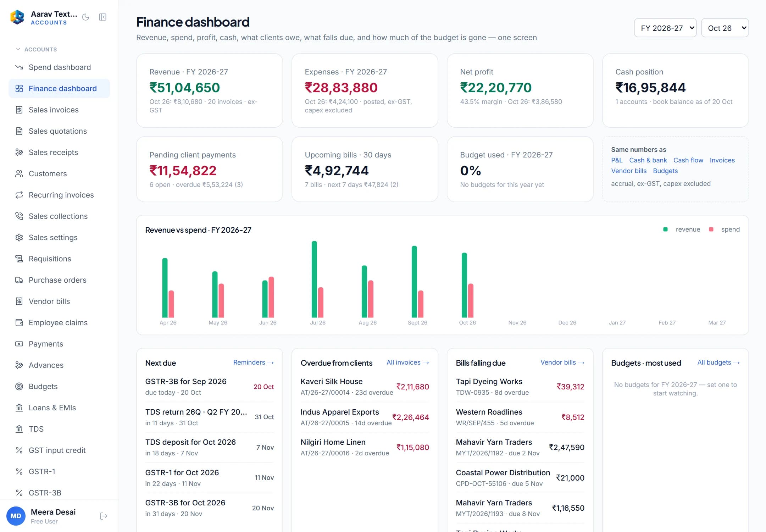
Task: Open GSTR-1 in sidebar
Action: (x=59, y=472)
